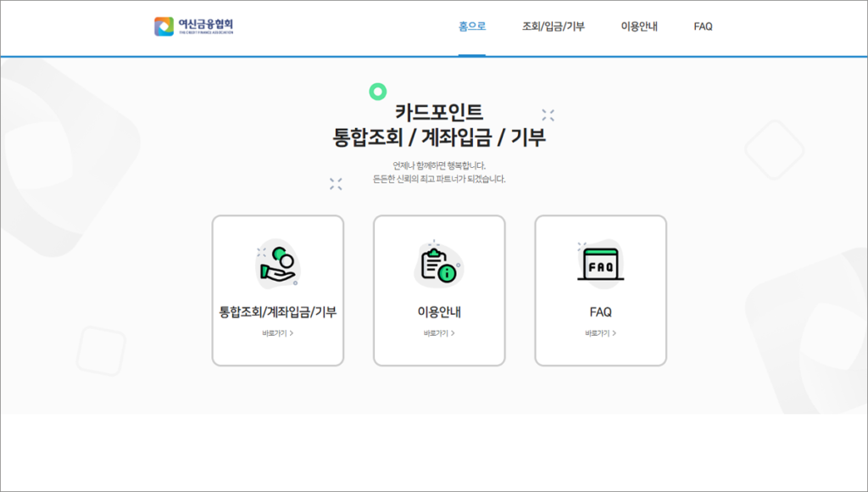Open the 통합조회/계좌입금/기부 card title

[278, 312]
